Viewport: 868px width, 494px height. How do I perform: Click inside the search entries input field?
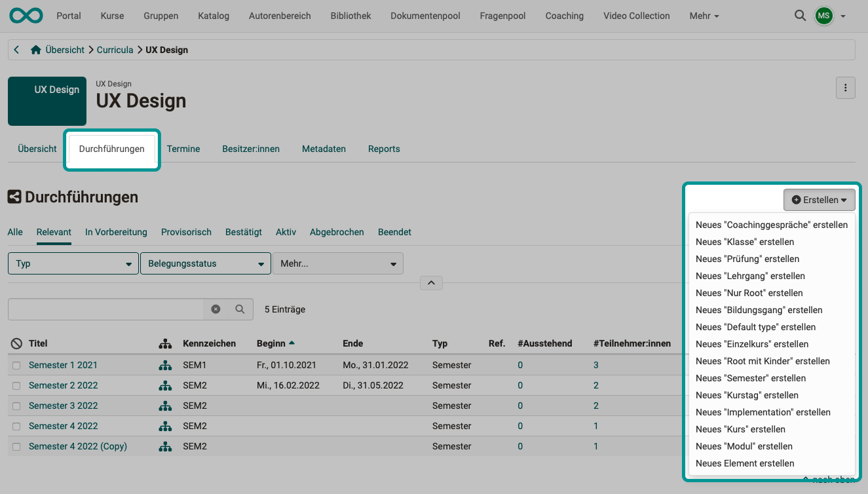[105, 309]
